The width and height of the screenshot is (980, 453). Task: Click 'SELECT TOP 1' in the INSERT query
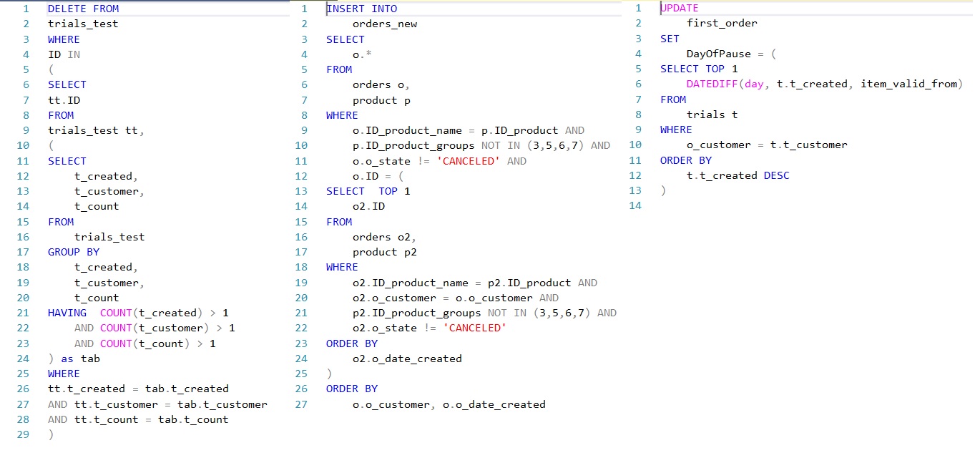pyautogui.click(x=368, y=191)
